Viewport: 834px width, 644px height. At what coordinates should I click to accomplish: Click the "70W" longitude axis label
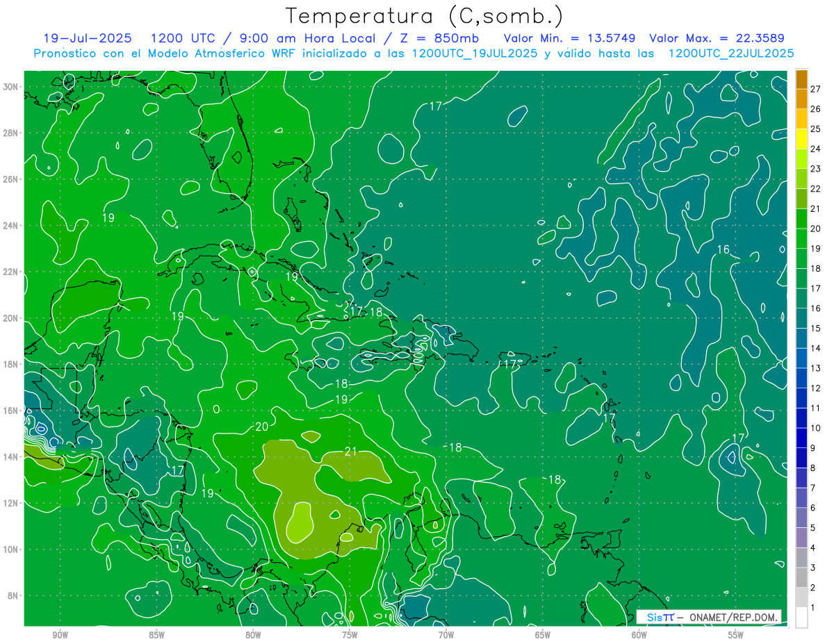click(x=446, y=634)
